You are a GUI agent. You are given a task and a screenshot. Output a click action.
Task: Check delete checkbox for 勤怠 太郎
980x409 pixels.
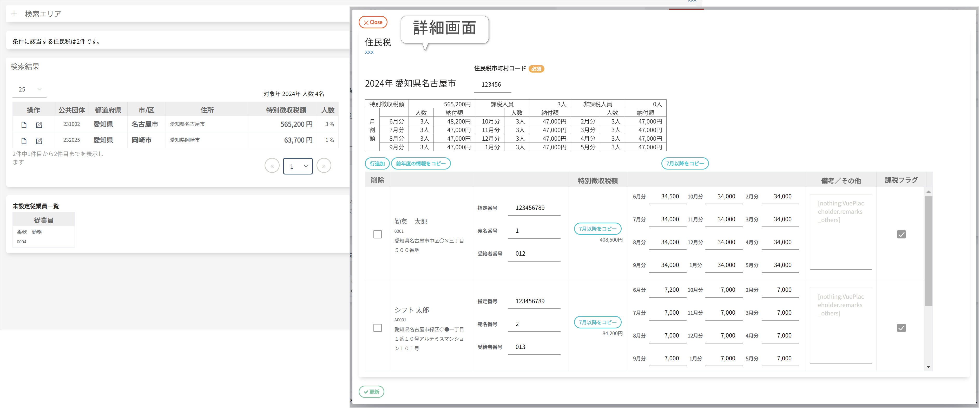377,234
